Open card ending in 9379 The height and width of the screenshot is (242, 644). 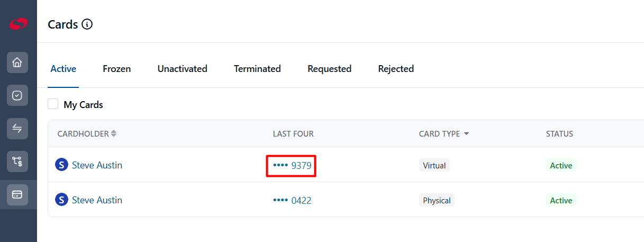pyautogui.click(x=292, y=166)
